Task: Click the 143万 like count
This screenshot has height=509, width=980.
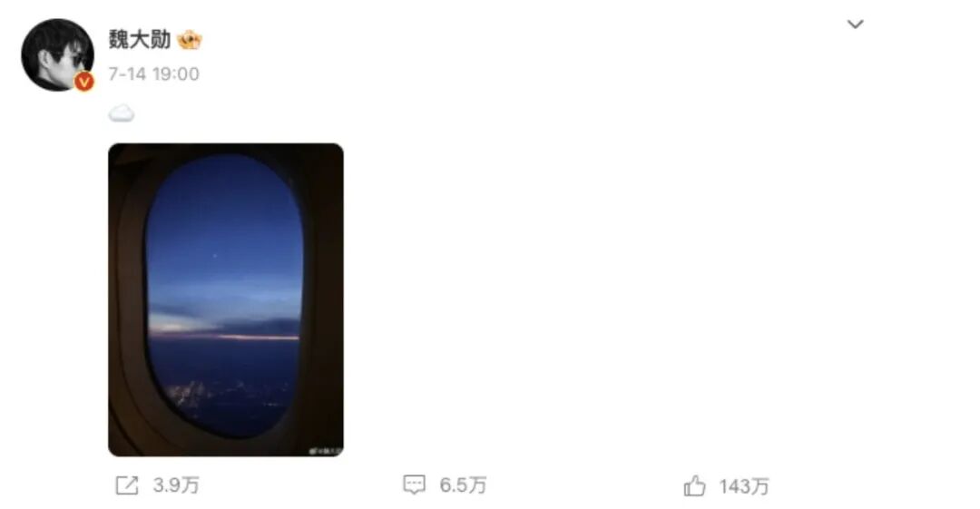Action: tap(744, 486)
